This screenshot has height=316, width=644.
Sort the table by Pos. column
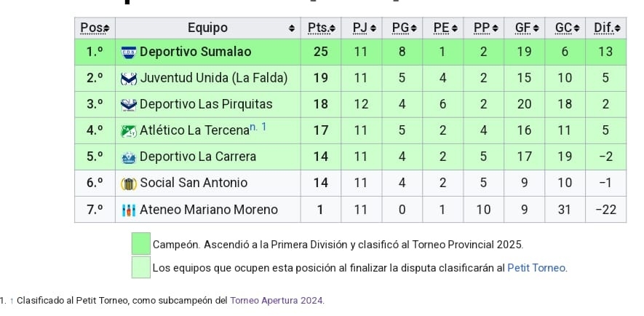(x=95, y=28)
